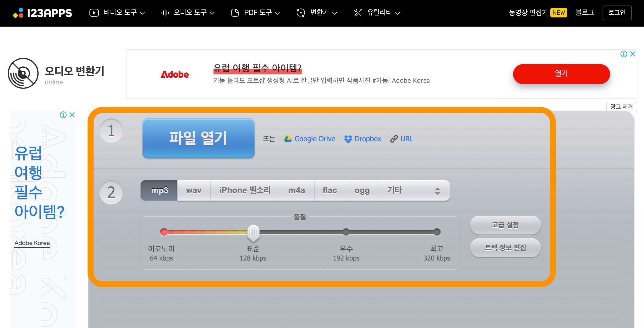The height and width of the screenshot is (328, 644).
Task: Open the Google Drive link
Action: [x=315, y=139]
